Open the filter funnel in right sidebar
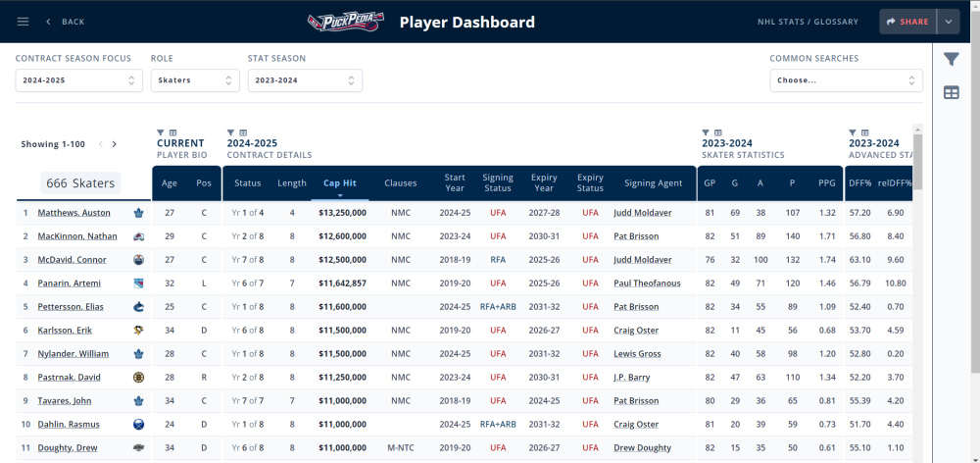The width and height of the screenshot is (980, 463). tap(952, 60)
